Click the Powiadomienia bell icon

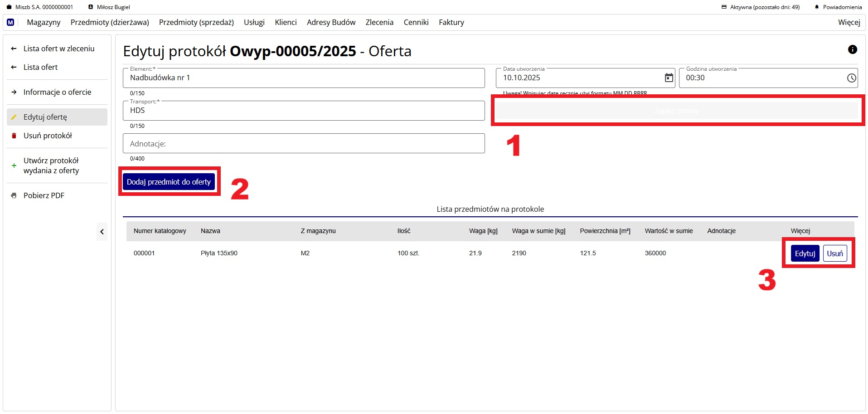(817, 7)
